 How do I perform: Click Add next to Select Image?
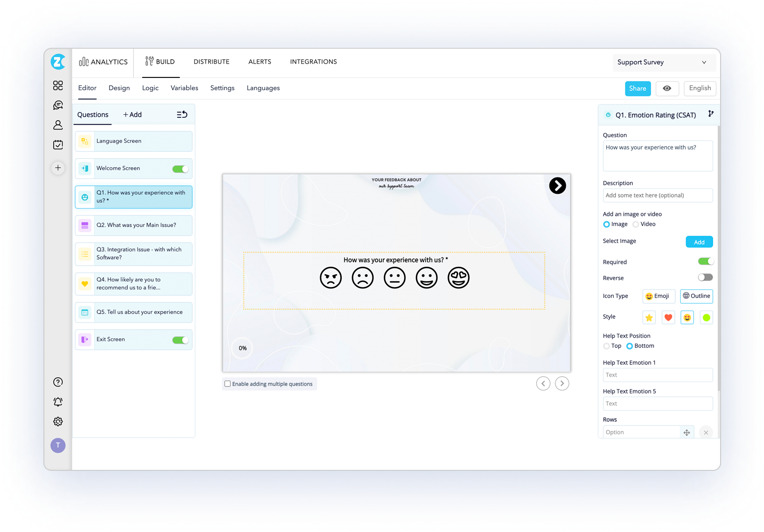point(699,242)
